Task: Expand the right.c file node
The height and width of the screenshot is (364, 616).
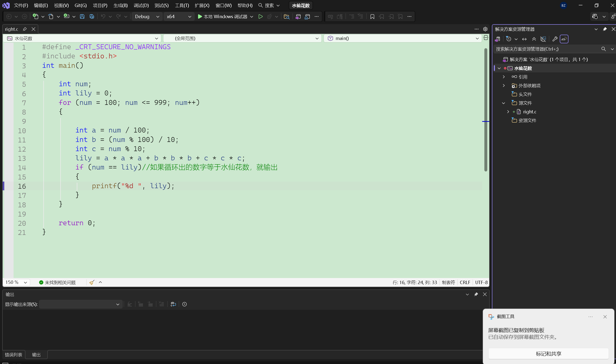Action: click(x=508, y=112)
